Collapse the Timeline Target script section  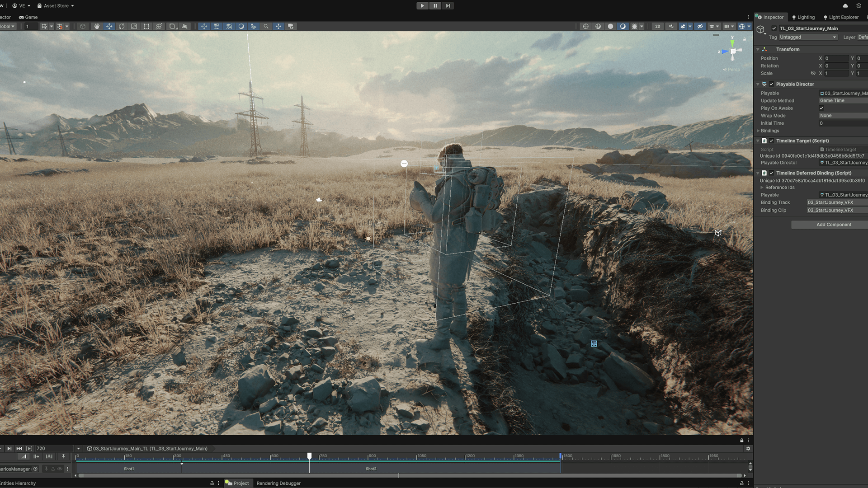coord(758,141)
